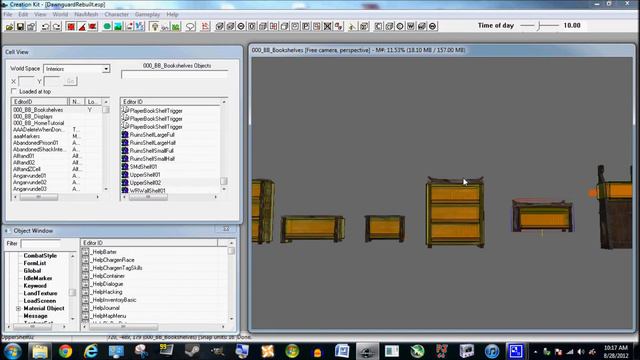Select the Alftand01 cell
The image size is (640, 360).
[24, 156]
